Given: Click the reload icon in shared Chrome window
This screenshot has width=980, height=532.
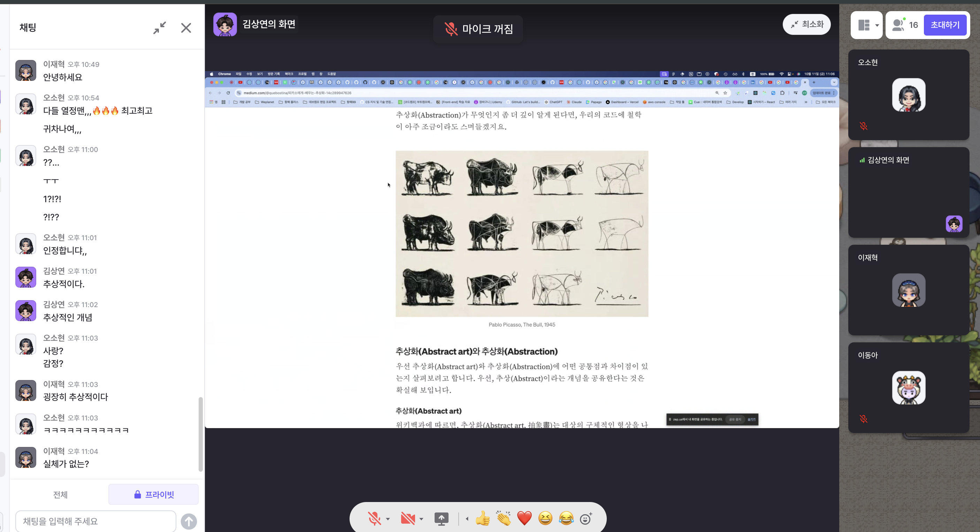Looking at the screenshot, I should 228,93.
